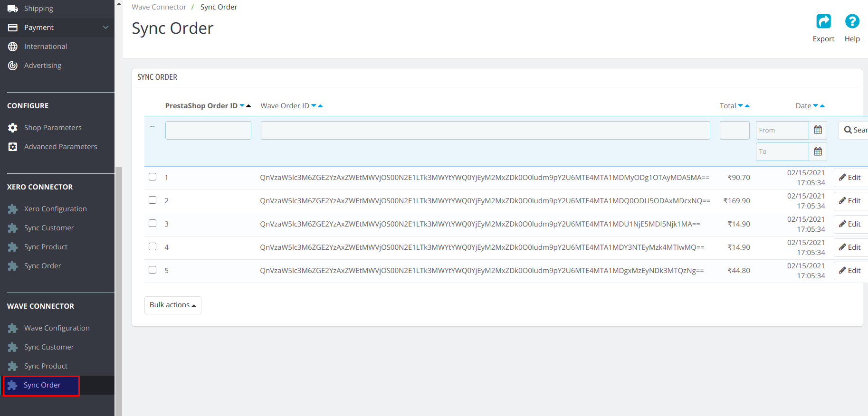The height and width of the screenshot is (416, 868).
Task: Open the Bulk actions dropdown
Action: click(x=173, y=305)
